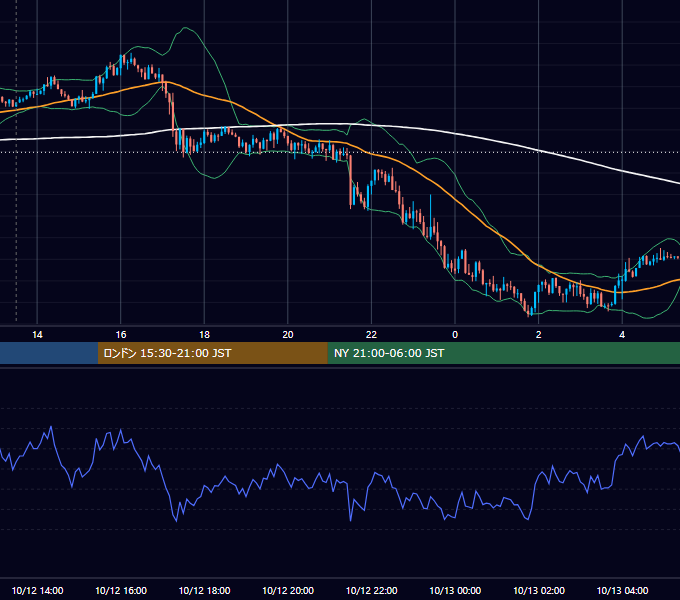Click the '14' hour axis label

(x=37, y=335)
